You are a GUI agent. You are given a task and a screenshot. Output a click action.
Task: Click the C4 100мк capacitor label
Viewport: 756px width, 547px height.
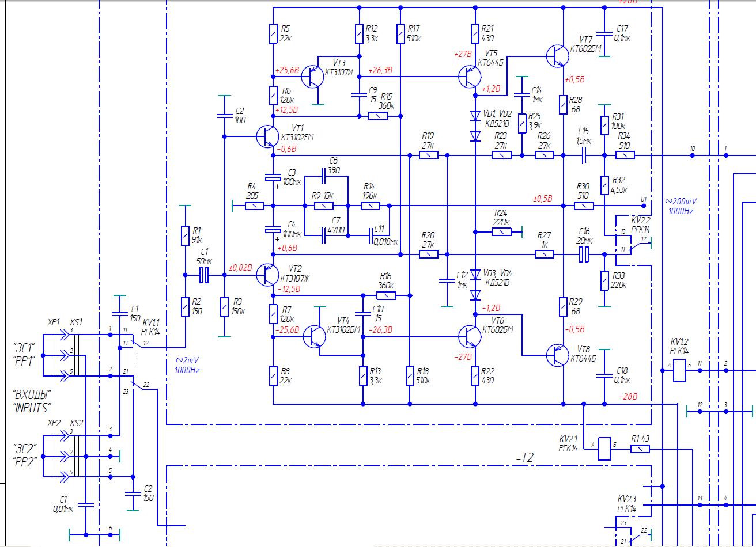coord(292,230)
